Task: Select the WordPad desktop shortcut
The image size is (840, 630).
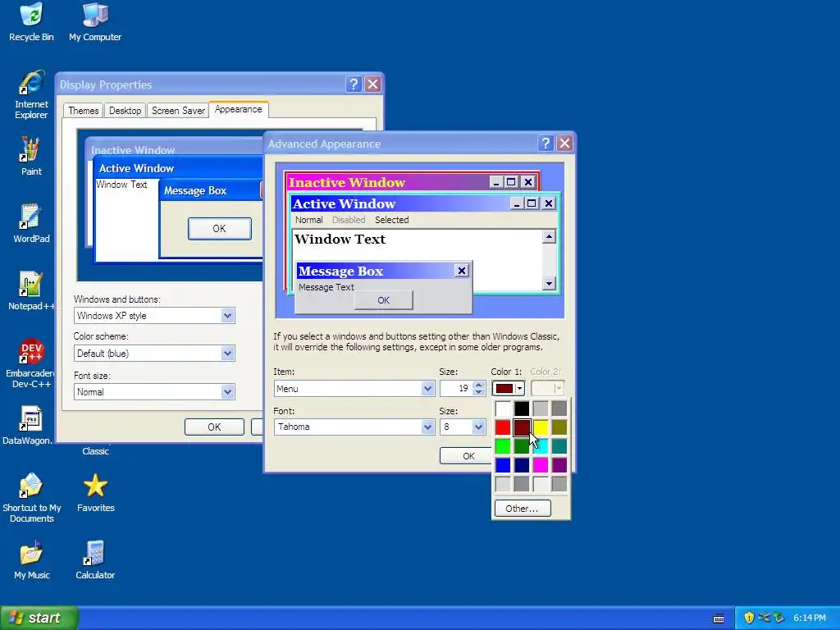Action: pyautogui.click(x=31, y=223)
